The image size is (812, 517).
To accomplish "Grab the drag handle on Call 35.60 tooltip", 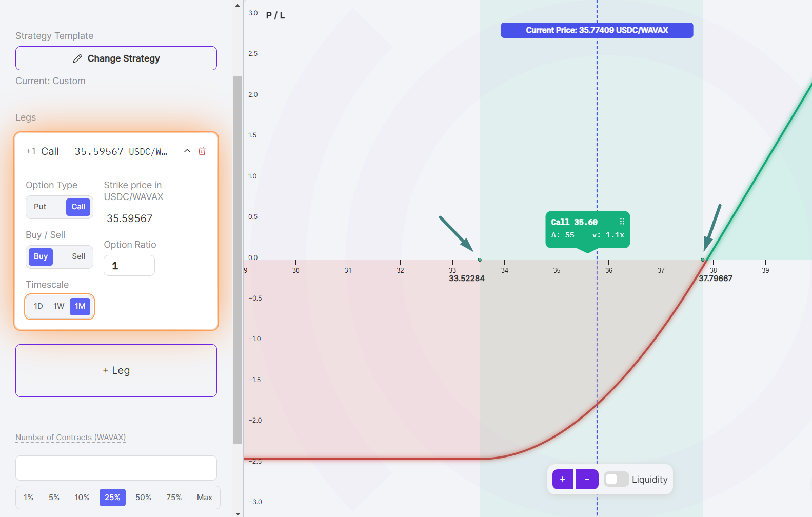I will 622,222.
